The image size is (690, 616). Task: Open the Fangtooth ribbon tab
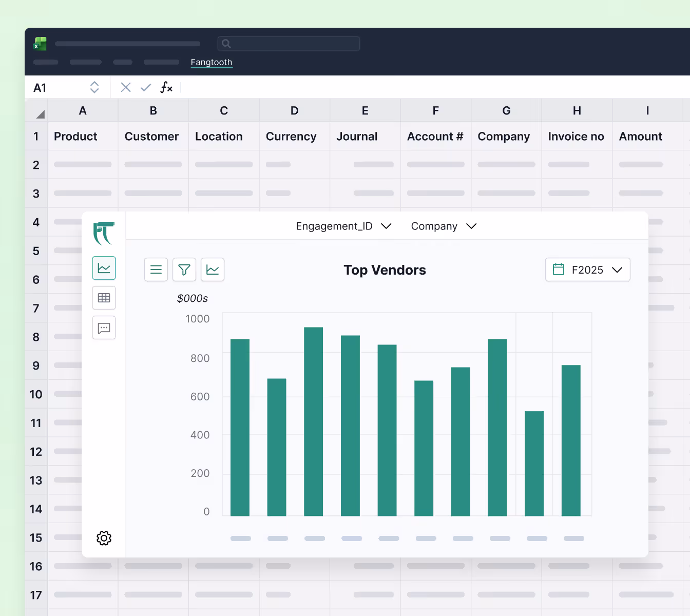pos(212,62)
